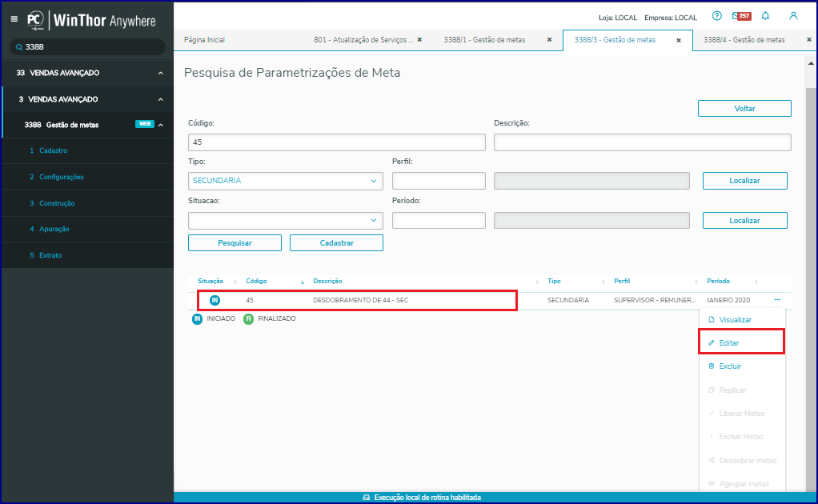Switch to the Página Inicial tab
This screenshot has height=504, width=818.
(205, 40)
